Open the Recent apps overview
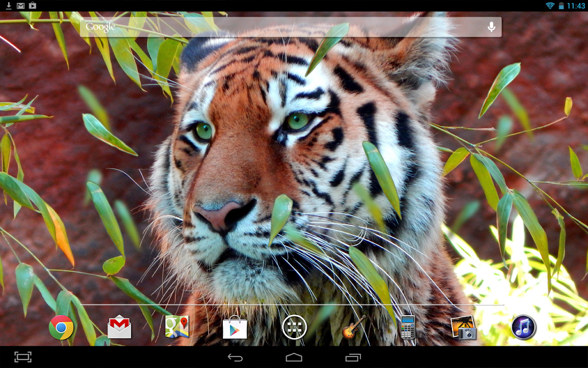588x368 pixels. [353, 357]
